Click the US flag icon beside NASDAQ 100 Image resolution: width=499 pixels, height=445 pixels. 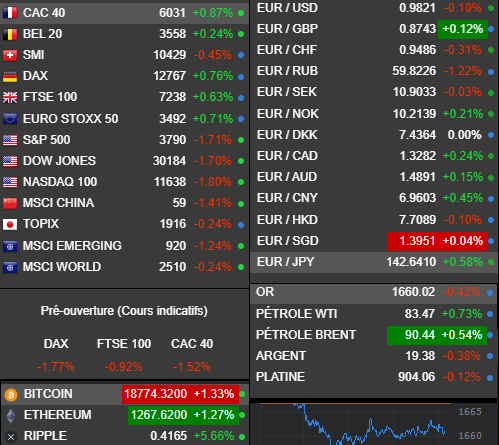point(10,182)
